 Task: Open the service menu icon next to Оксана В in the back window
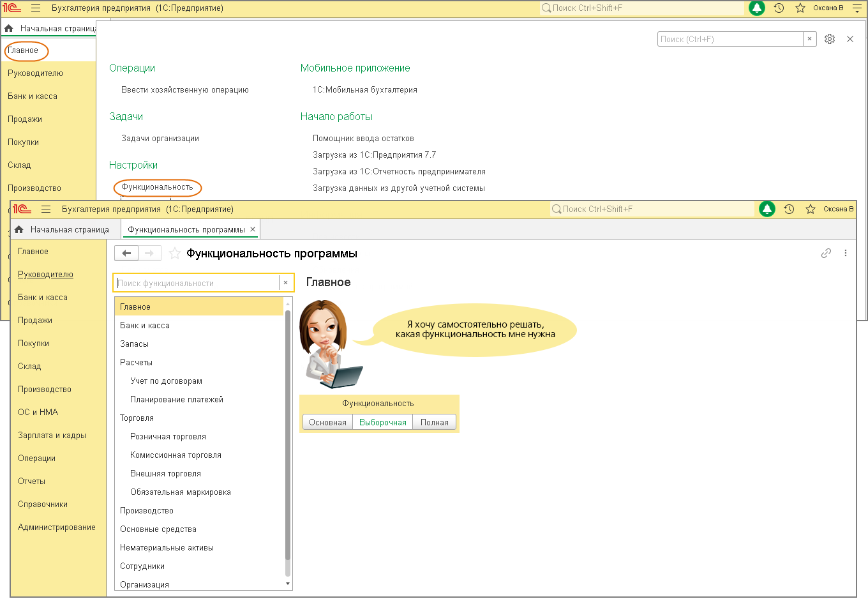(x=857, y=8)
